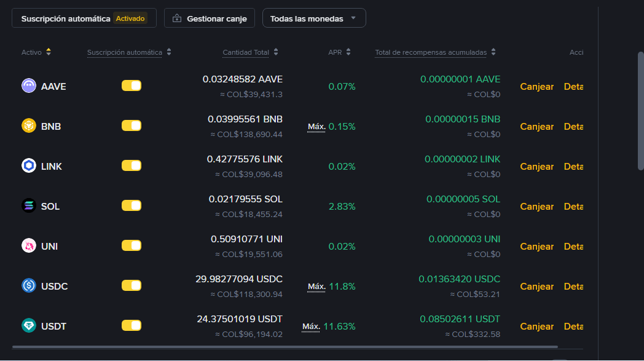Click Canjear for USDT
This screenshot has width=644, height=361.
[x=537, y=326]
